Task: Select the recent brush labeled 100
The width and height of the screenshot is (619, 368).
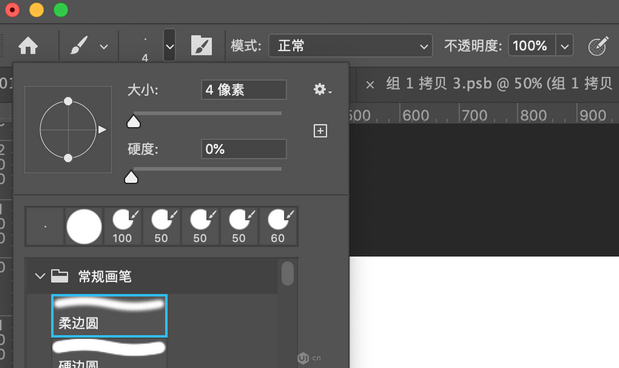Action: click(x=122, y=227)
